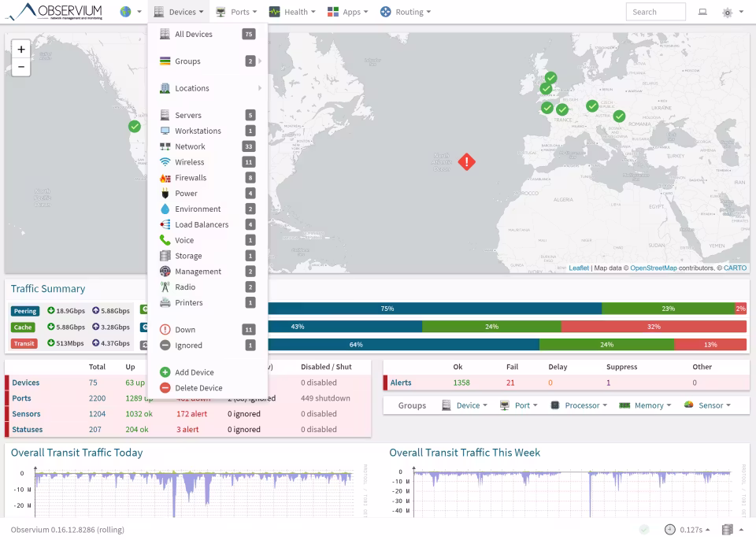This screenshot has height=540, width=756.
Task: Click the red 32% Cache traffic bar
Action: (654, 327)
